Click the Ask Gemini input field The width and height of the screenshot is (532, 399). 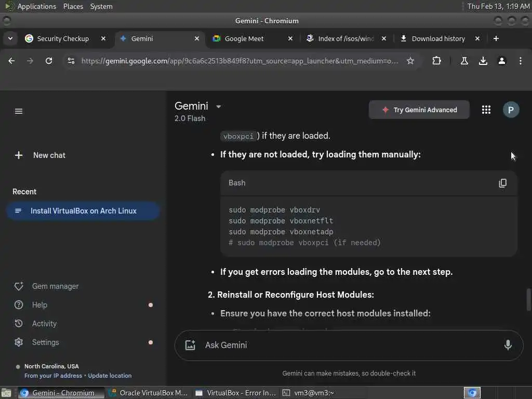coord(350,345)
